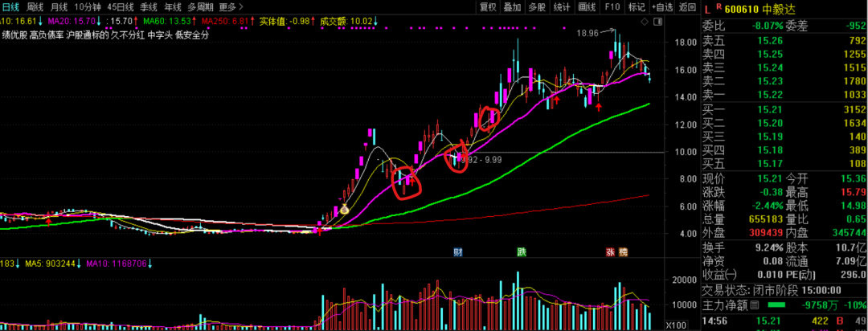The height and width of the screenshot is (331, 868).
Task: Toggle the side panel layout icon
Action: [657, 21]
